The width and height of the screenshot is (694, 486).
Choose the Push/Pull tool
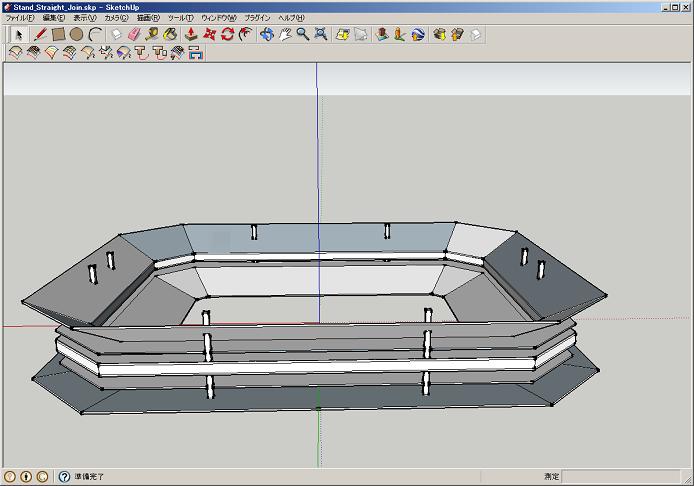point(191,34)
